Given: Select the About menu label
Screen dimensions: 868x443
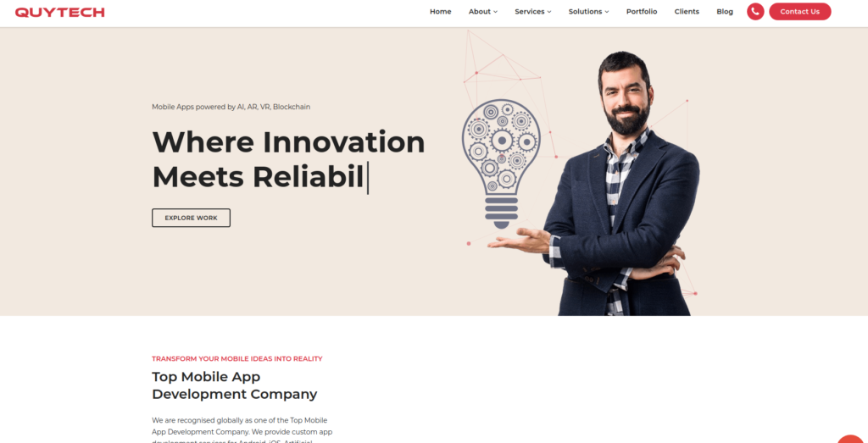Looking at the screenshot, I should pyautogui.click(x=480, y=12).
